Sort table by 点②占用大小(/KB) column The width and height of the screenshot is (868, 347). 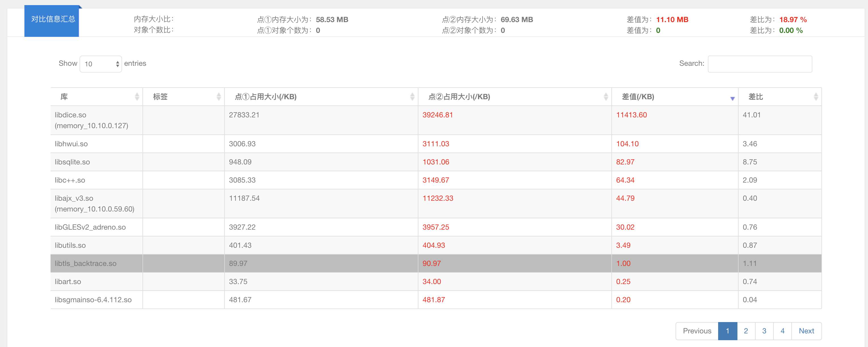[605, 97]
